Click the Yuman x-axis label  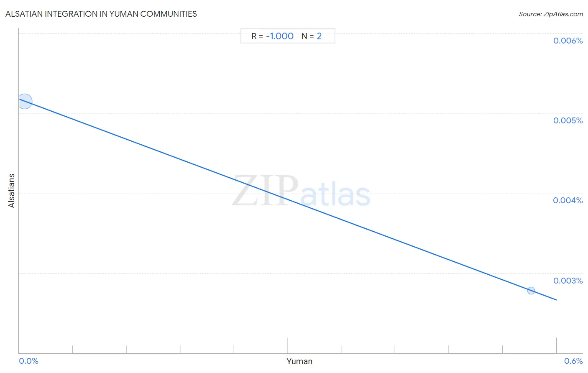click(x=299, y=361)
